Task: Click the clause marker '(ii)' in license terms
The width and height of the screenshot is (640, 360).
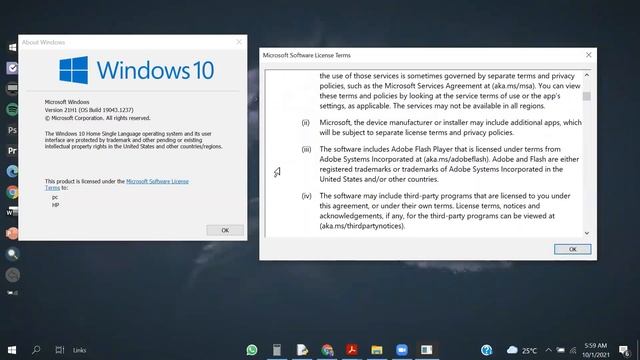Action: click(x=305, y=122)
